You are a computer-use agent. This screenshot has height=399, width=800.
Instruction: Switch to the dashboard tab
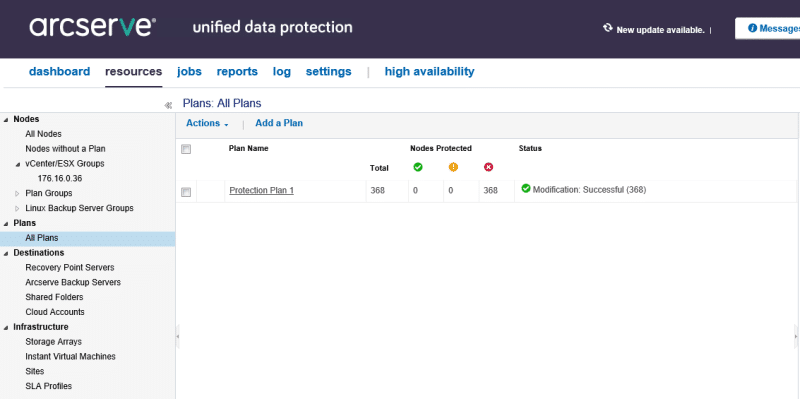pyautogui.click(x=59, y=71)
